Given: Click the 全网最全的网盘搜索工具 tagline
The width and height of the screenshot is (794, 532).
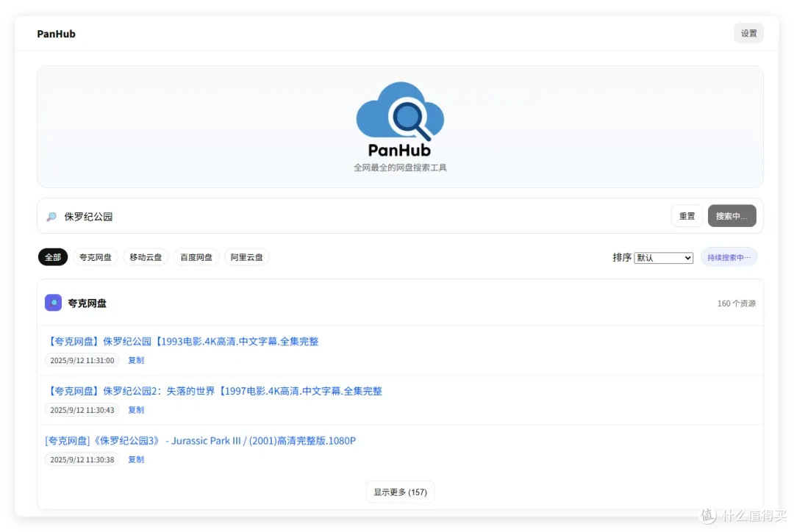Looking at the screenshot, I should pyautogui.click(x=400, y=168).
